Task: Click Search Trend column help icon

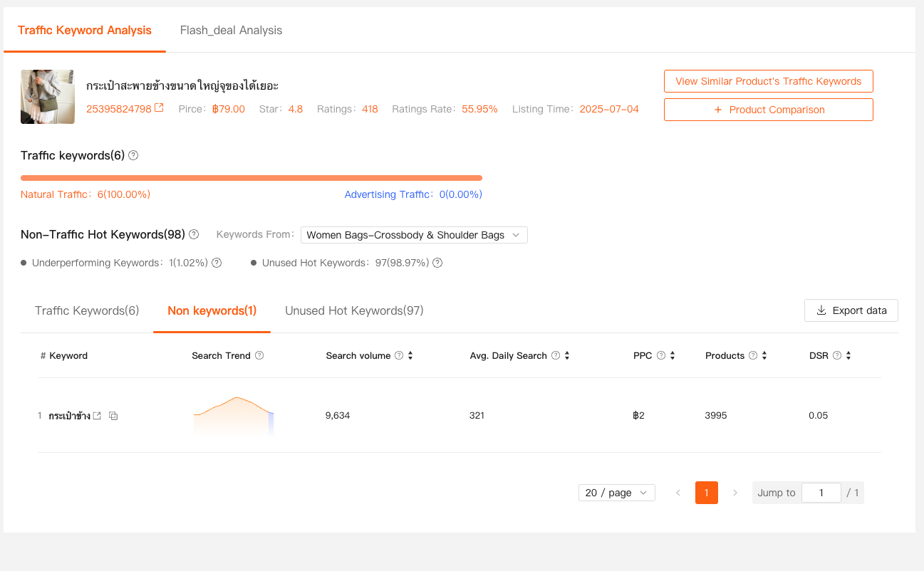Action: 259,355
